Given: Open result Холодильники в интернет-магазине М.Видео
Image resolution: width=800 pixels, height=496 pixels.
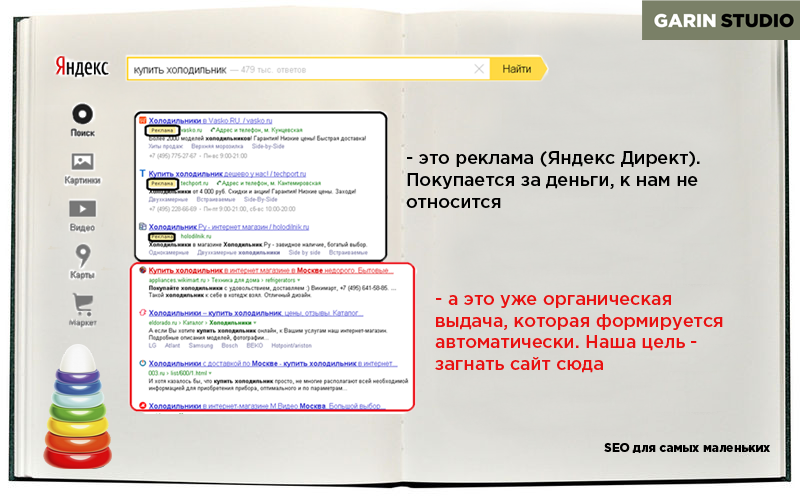Looking at the screenshot, I should [267, 406].
